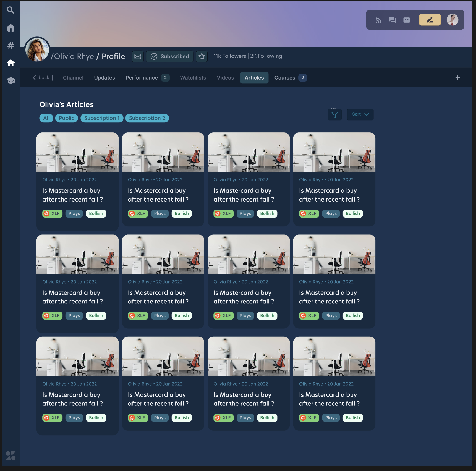This screenshot has height=471, width=476.
Task: Switch to the Channel tab
Action: tap(73, 78)
